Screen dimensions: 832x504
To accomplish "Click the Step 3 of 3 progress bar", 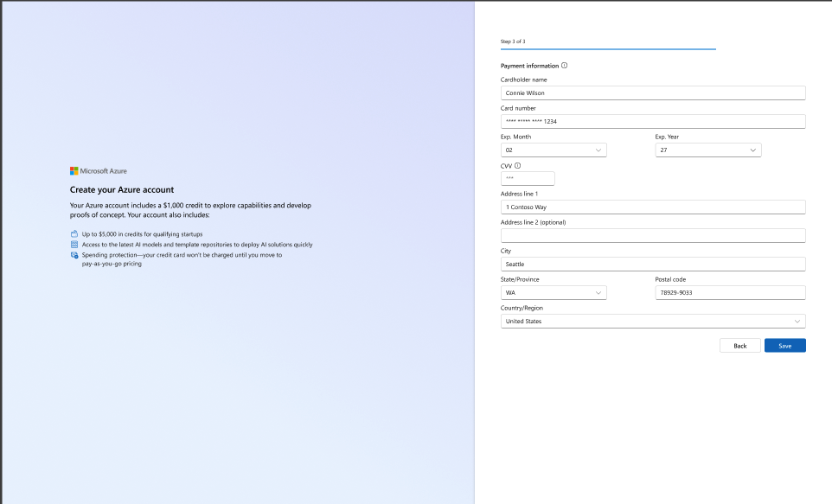I will point(608,49).
